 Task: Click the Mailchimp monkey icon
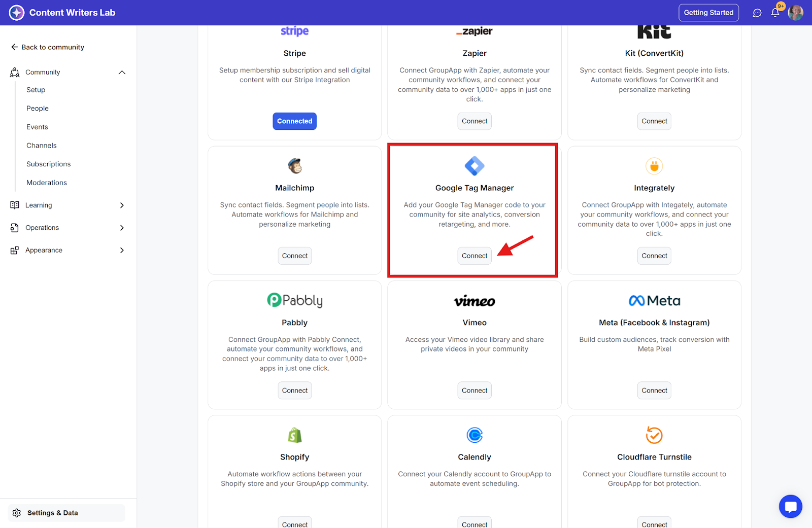coord(295,166)
